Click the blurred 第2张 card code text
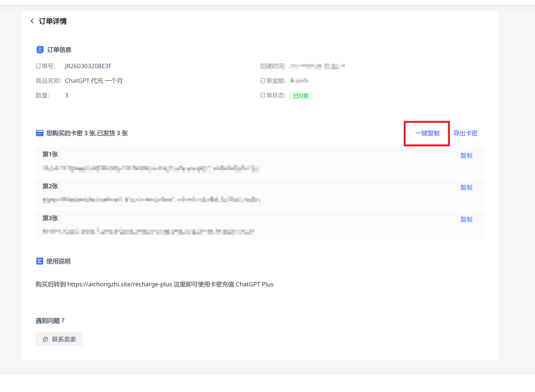 coord(151,200)
